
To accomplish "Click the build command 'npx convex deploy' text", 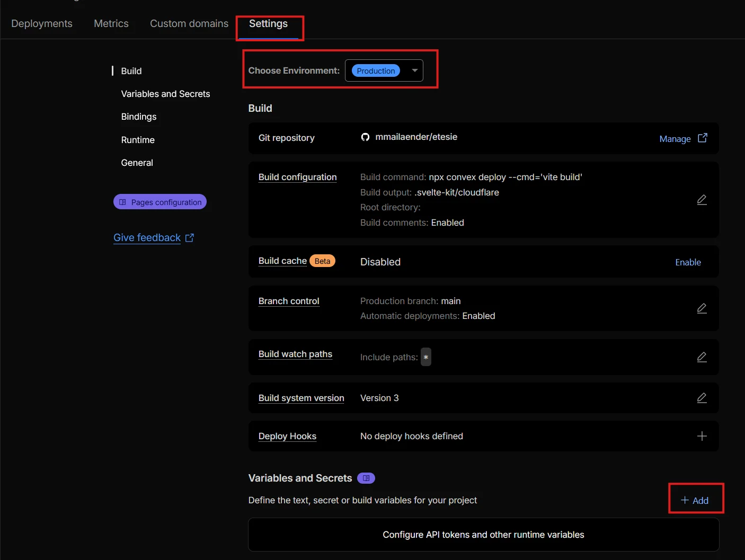I will tap(505, 177).
